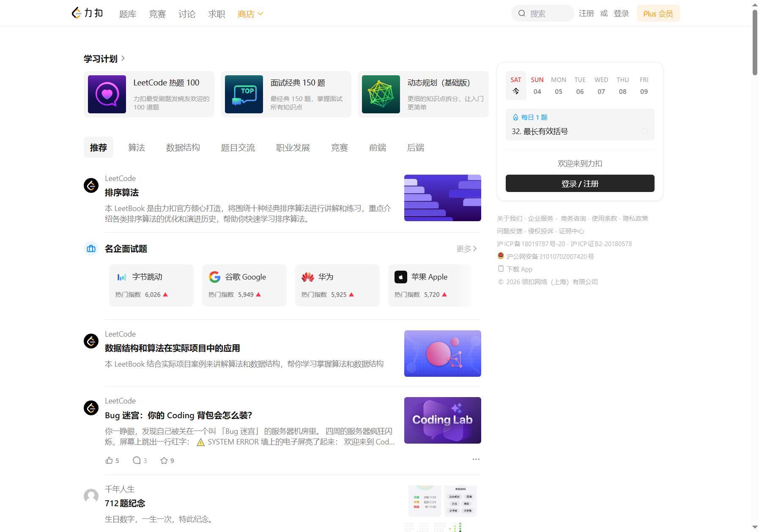This screenshot has width=759, height=532.
Task: Click the 登录 / 注册 button
Action: pos(580,184)
